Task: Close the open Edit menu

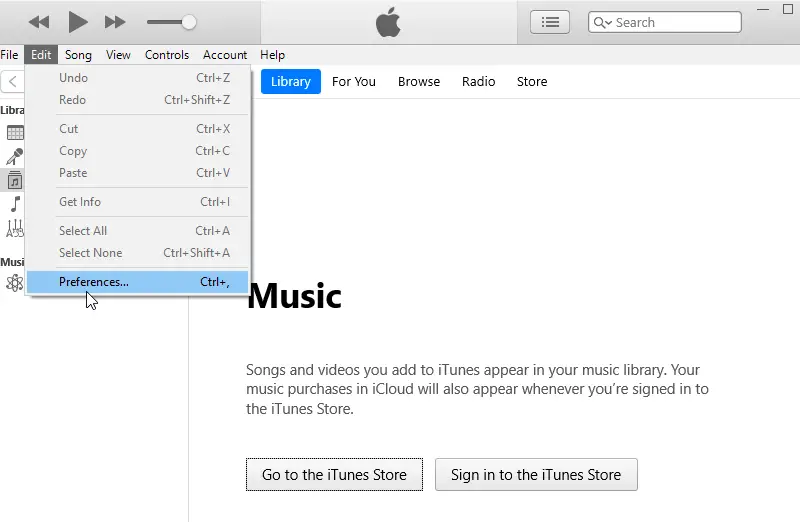Action: [41, 55]
